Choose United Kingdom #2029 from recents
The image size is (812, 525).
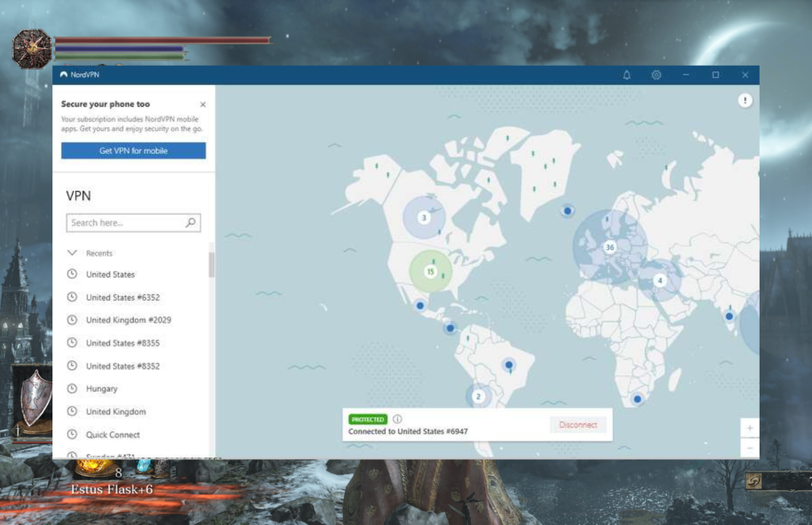tap(128, 320)
